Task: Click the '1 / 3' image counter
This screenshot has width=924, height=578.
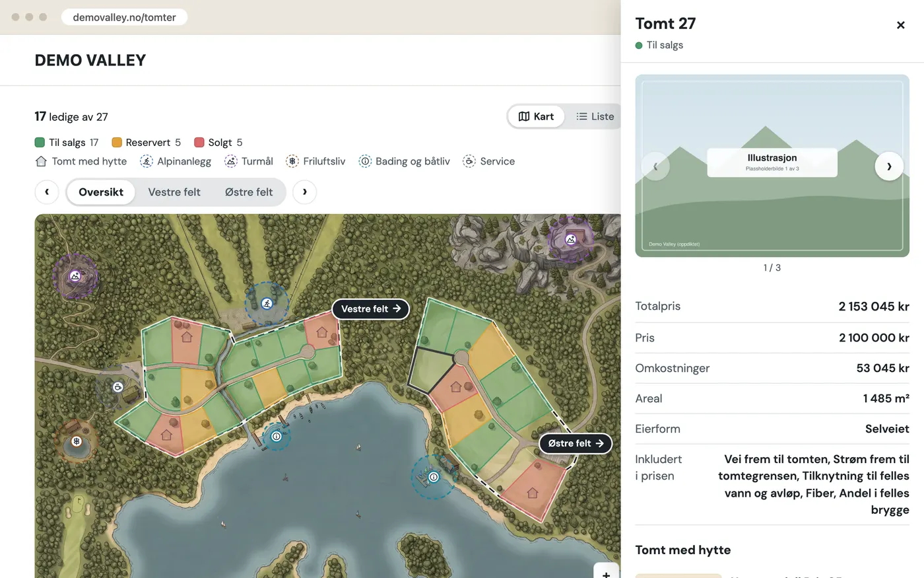Action: [x=772, y=268]
